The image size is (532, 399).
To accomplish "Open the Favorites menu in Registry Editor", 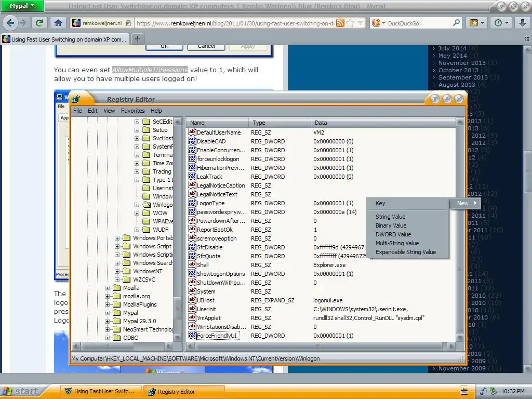I will [x=132, y=111].
